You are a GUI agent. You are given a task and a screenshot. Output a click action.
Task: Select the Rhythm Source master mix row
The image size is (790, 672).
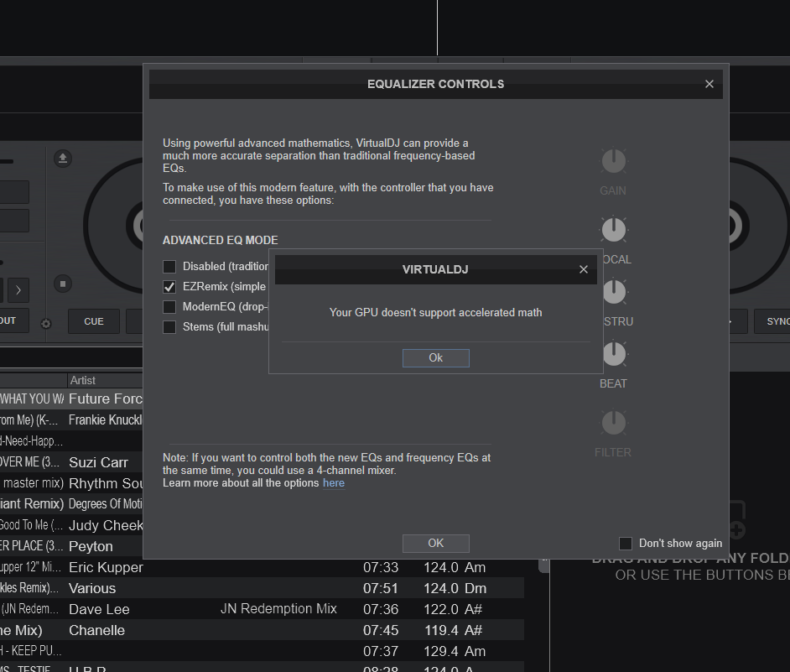[71, 483]
